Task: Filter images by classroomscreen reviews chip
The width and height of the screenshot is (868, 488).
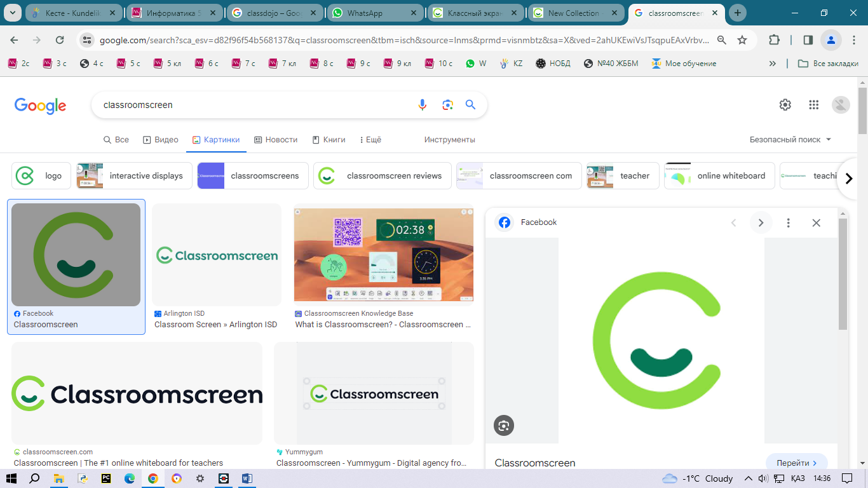Action: pos(382,176)
